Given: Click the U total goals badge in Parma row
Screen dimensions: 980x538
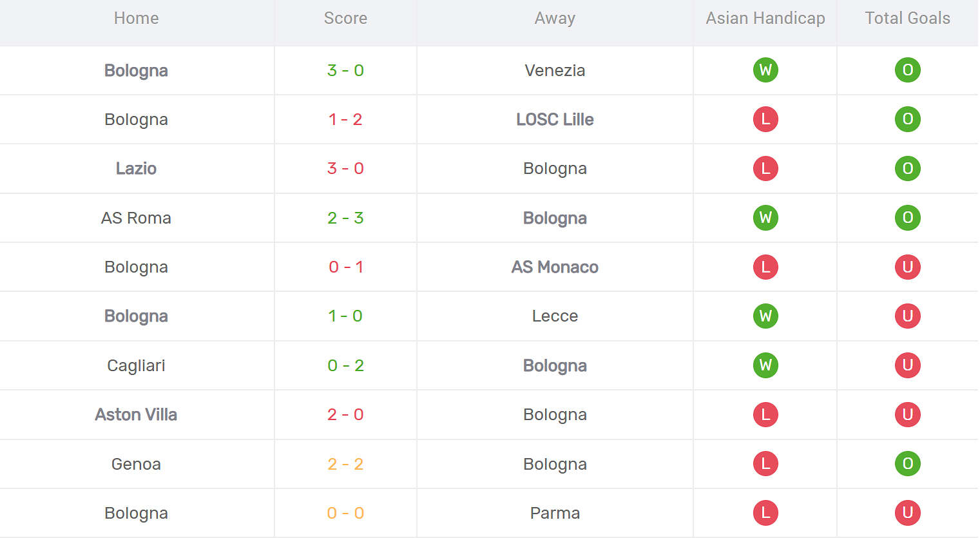Looking at the screenshot, I should point(907,513).
